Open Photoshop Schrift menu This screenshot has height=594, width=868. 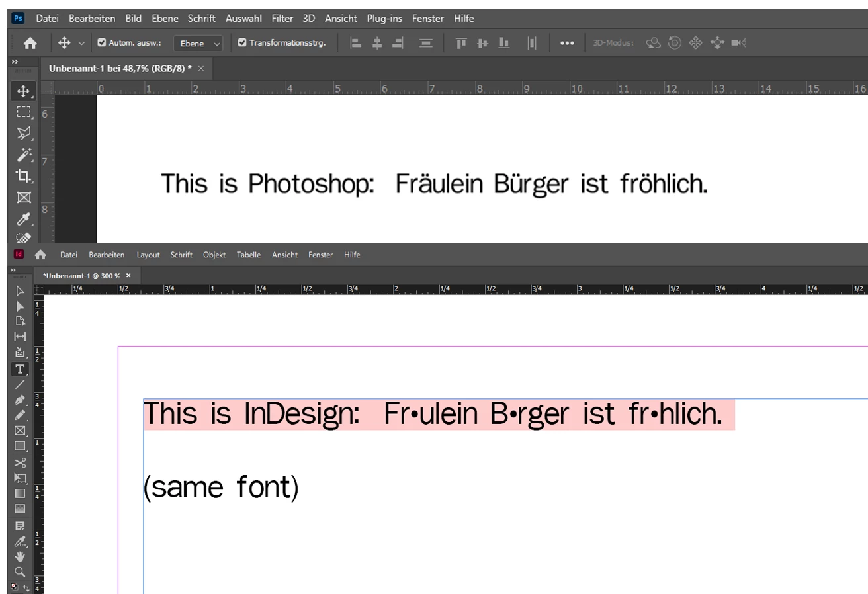point(202,19)
